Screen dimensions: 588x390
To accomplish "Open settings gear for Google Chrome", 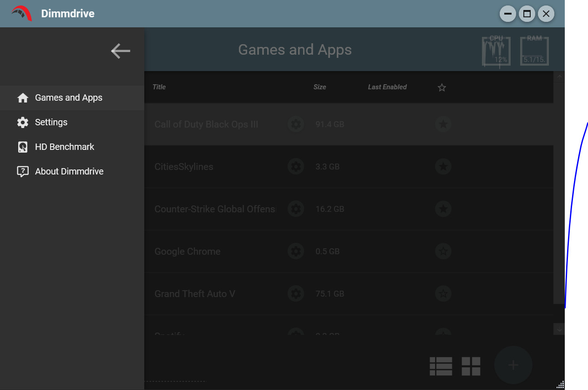I will pos(296,251).
